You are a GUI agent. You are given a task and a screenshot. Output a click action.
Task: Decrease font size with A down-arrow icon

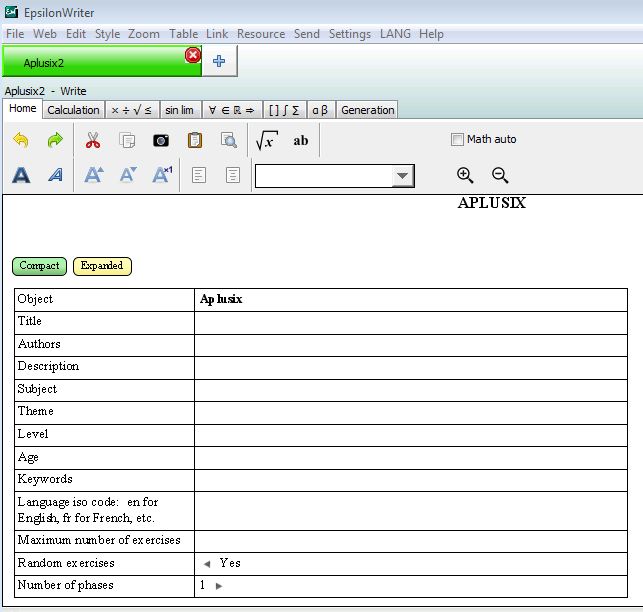click(x=128, y=175)
